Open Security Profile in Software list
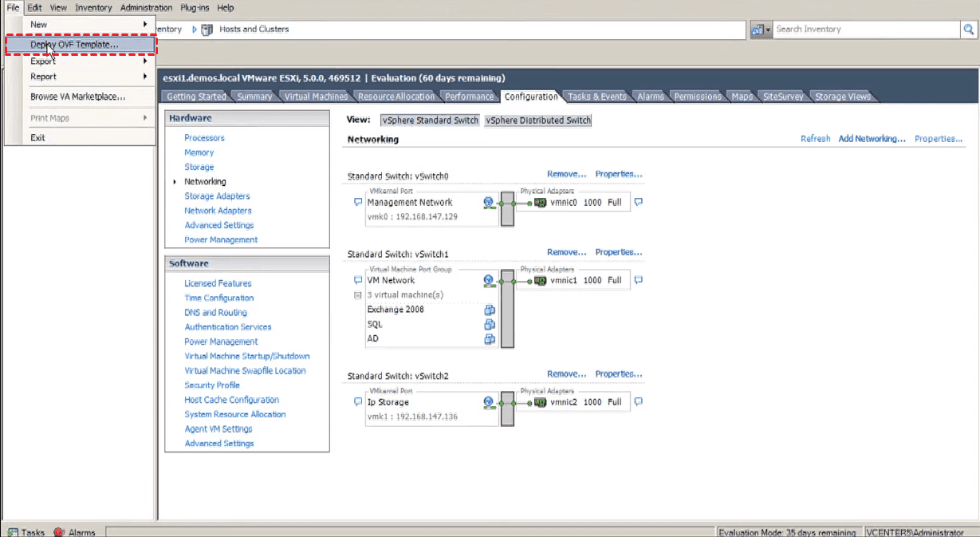The height and width of the screenshot is (537, 980). coord(212,385)
